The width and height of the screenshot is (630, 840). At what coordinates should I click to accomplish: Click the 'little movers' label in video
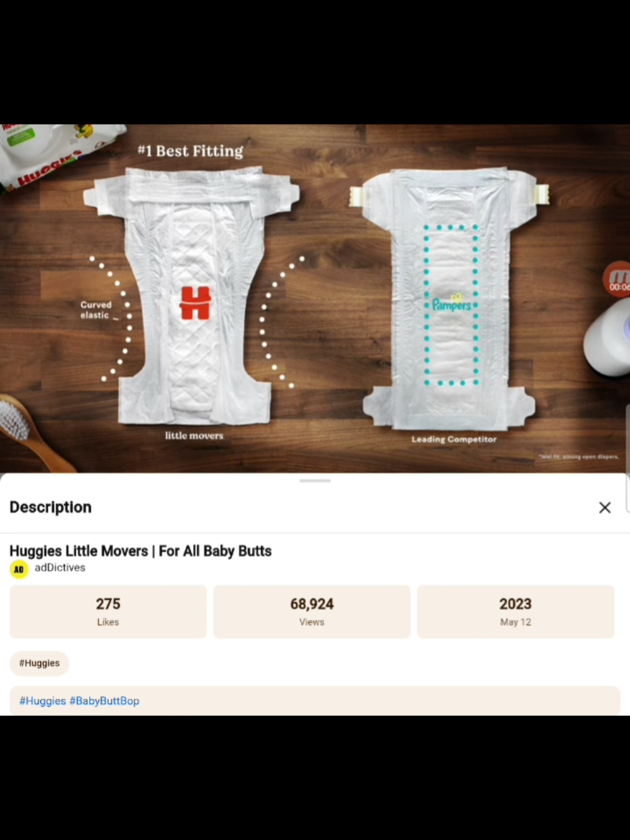(194, 436)
